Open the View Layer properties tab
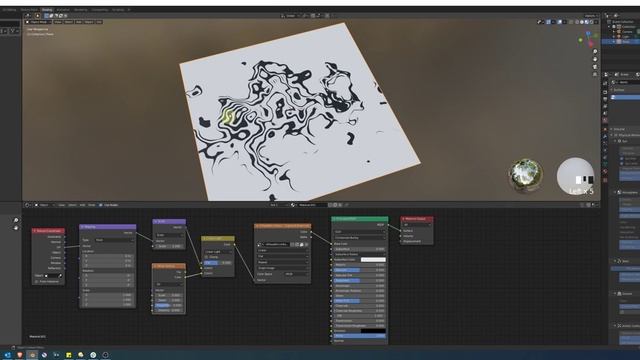The height and width of the screenshot is (360, 640). click(x=605, y=106)
